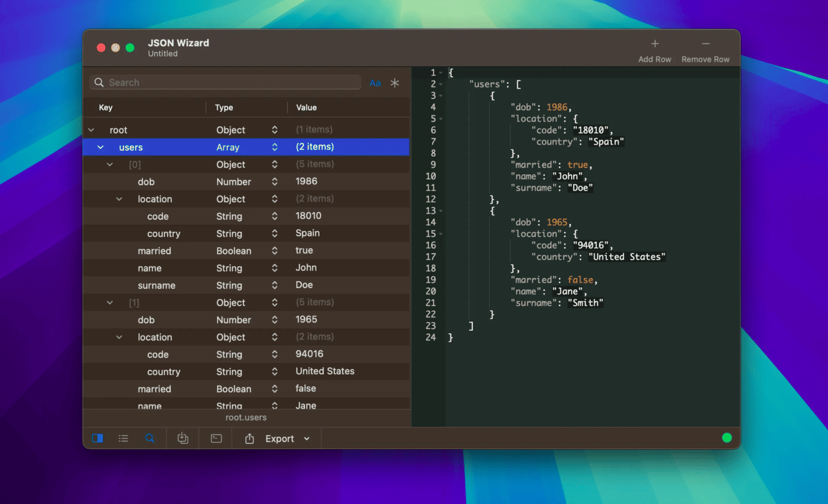Click the value 94016 cell
The height and width of the screenshot is (504, 828).
[309, 354]
